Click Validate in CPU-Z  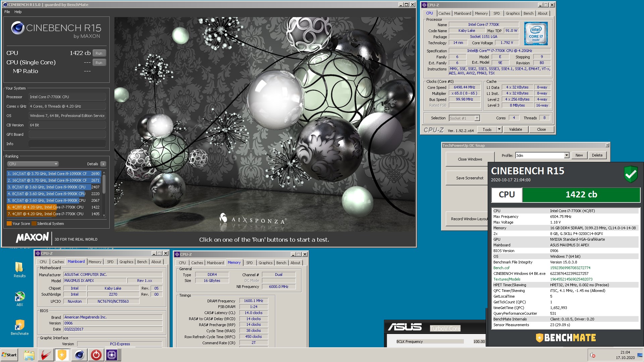(x=515, y=129)
